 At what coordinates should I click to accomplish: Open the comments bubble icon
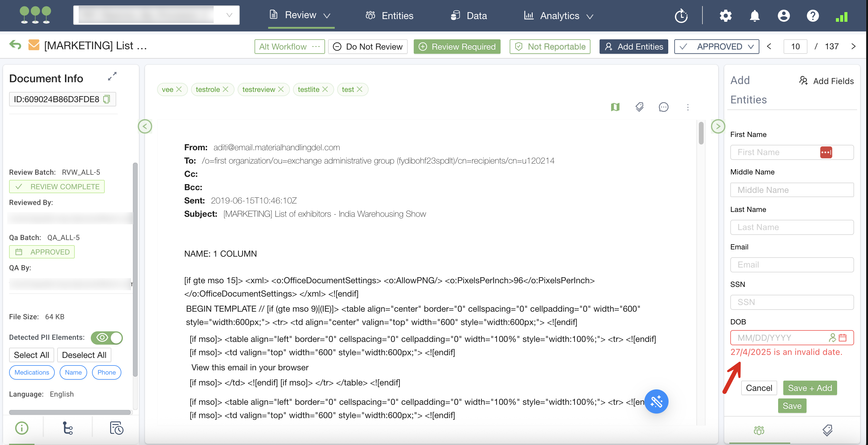[663, 107]
